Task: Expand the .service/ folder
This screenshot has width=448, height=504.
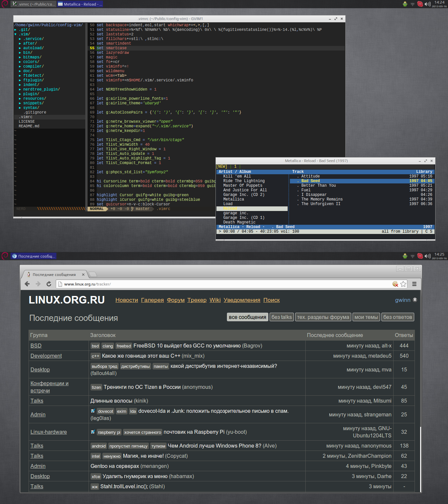Action: pyautogui.click(x=20, y=39)
